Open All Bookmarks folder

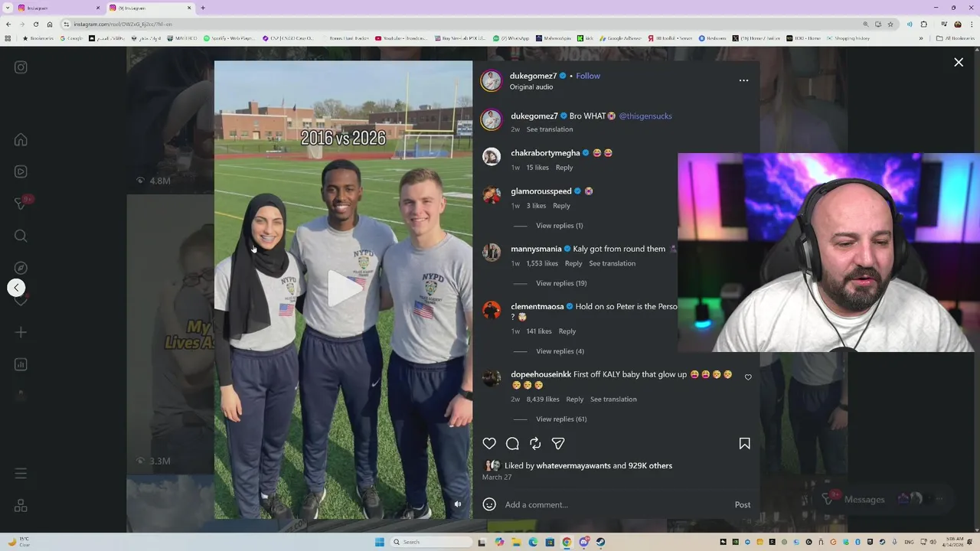point(955,38)
